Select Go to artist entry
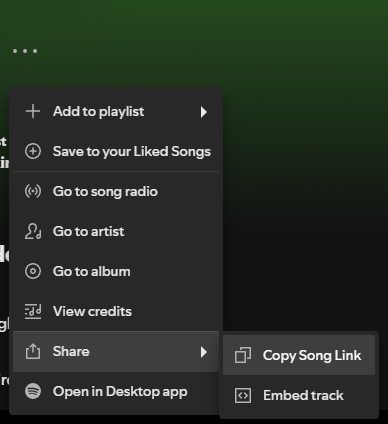 click(x=116, y=231)
